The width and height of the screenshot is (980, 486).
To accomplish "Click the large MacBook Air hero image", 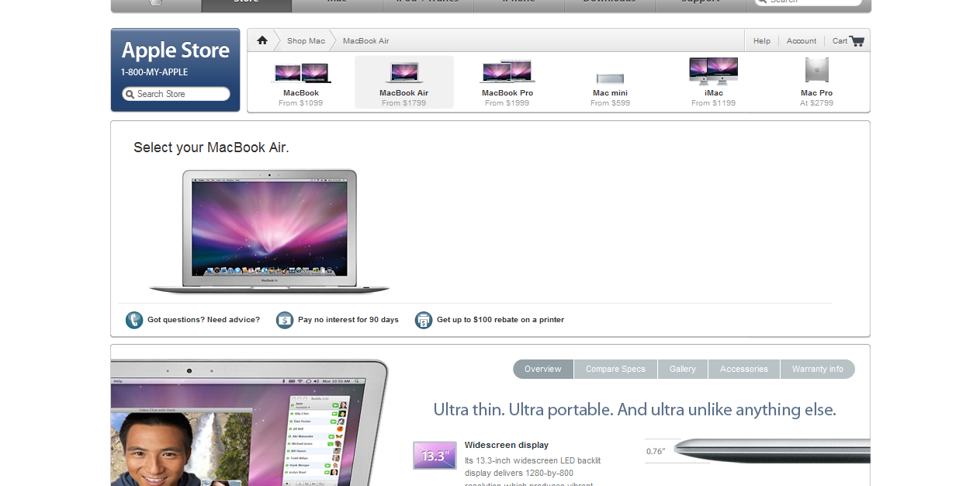I will pyautogui.click(x=269, y=231).
